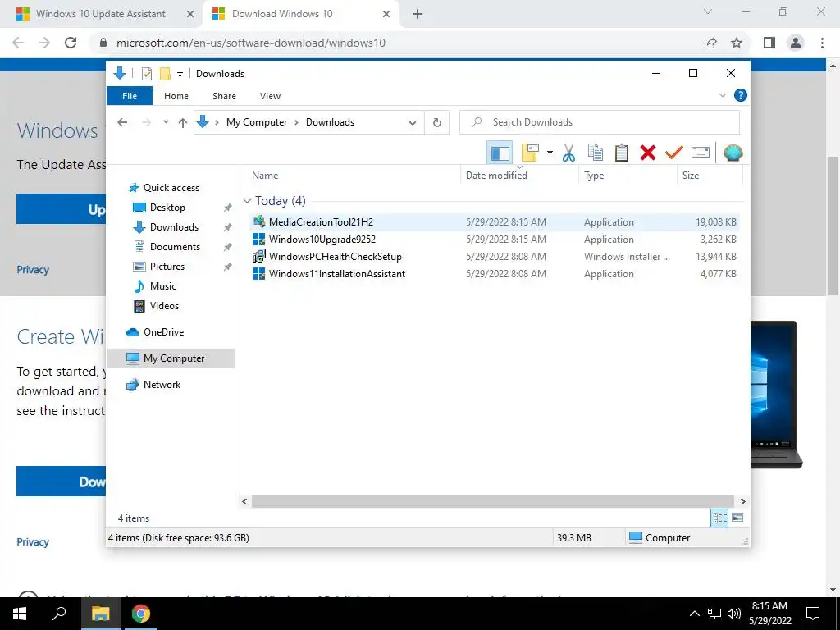
Task: Click the Properties quick access toolbar icon
Action: coord(146,74)
